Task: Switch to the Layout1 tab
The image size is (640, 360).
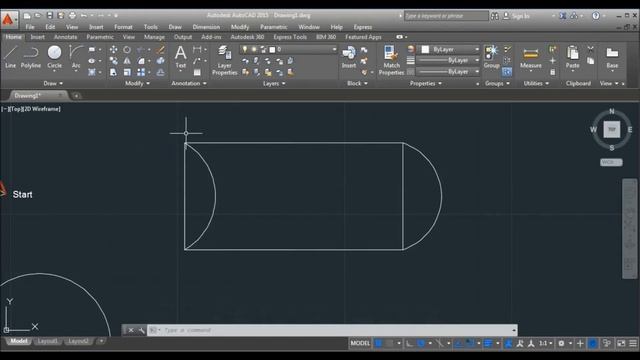Action: (x=47, y=341)
